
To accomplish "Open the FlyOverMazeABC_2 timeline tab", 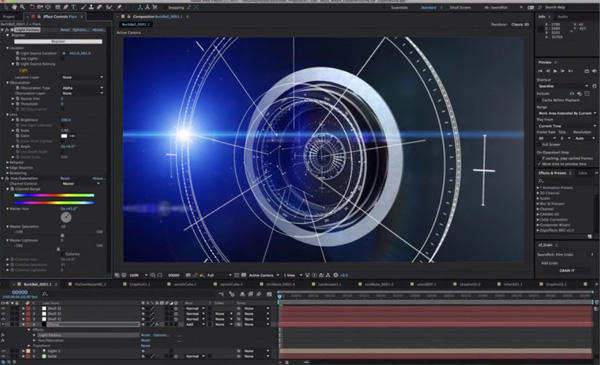I will (x=90, y=284).
